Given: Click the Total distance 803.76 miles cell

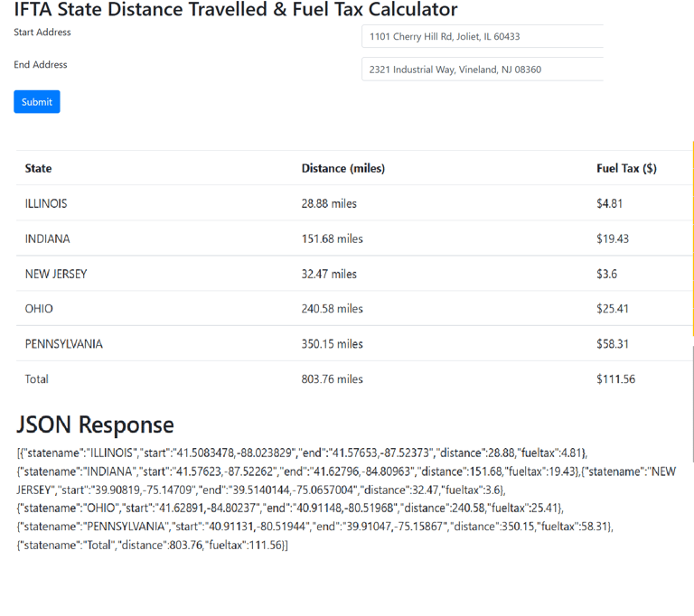Looking at the screenshot, I should (x=332, y=379).
